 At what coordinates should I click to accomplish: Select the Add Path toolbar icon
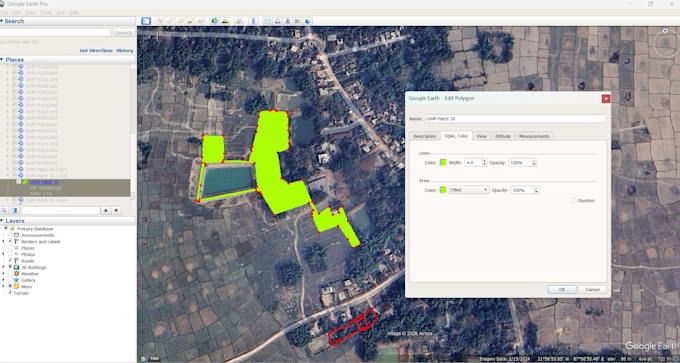180,21
